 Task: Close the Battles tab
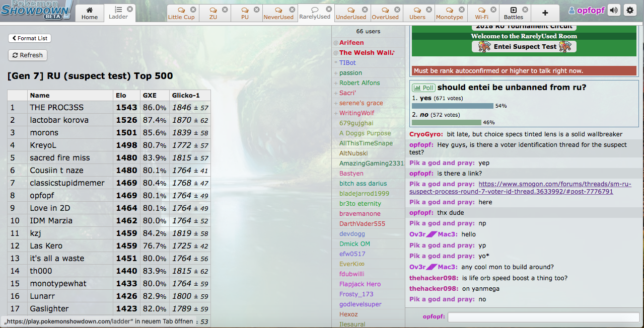(x=526, y=9)
